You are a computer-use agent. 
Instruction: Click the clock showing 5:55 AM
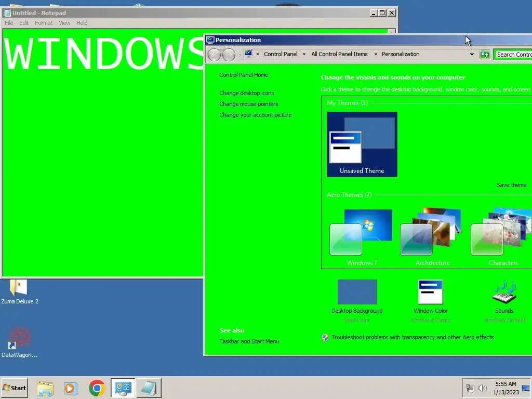click(506, 384)
